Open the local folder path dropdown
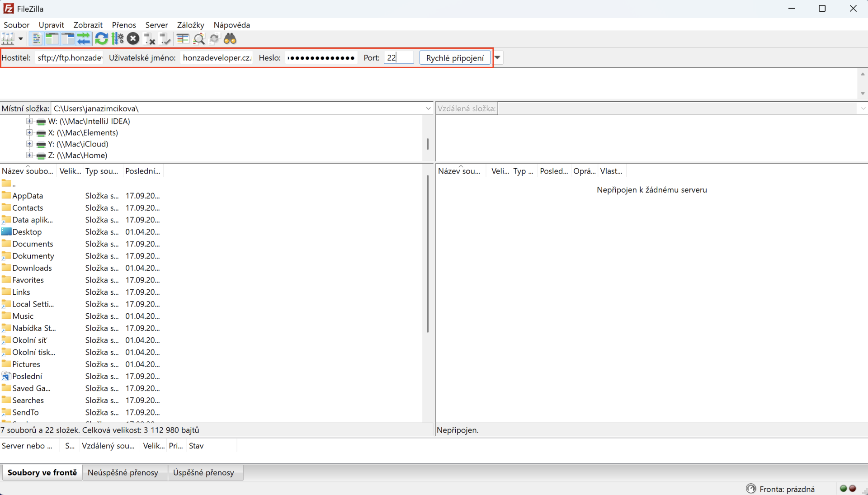This screenshot has width=868, height=495. pyautogui.click(x=428, y=108)
